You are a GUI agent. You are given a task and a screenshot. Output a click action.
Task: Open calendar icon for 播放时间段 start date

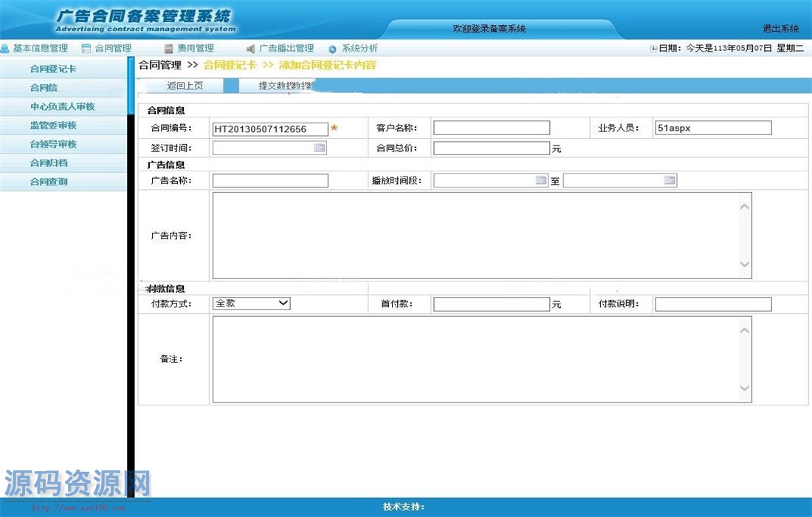(x=540, y=180)
